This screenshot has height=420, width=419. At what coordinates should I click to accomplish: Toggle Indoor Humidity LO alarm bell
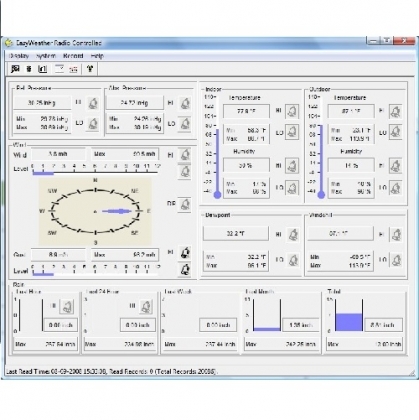point(292,188)
